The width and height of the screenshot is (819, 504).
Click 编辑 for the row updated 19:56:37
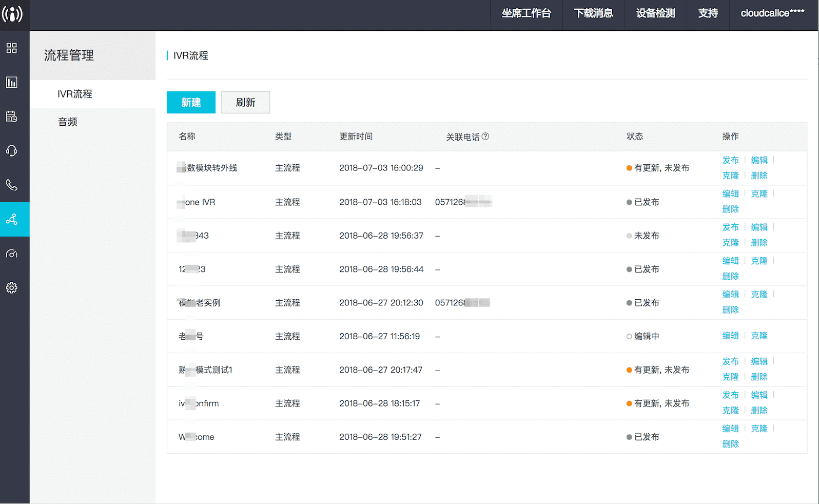(759, 227)
